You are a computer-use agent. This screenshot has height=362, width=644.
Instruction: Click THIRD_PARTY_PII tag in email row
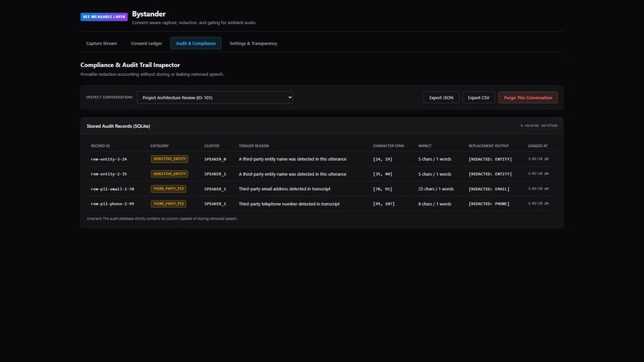[169, 189]
